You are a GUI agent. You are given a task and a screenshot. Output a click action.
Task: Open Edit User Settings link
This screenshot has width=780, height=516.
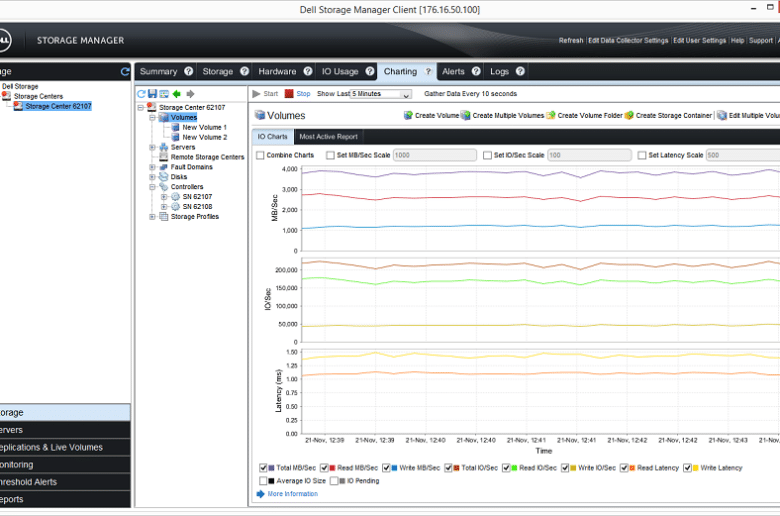(699, 41)
